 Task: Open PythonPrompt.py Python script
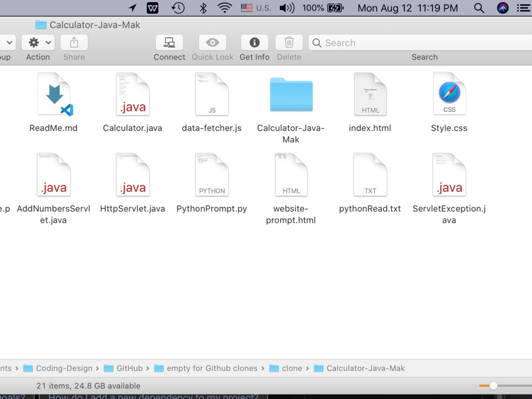[212, 174]
